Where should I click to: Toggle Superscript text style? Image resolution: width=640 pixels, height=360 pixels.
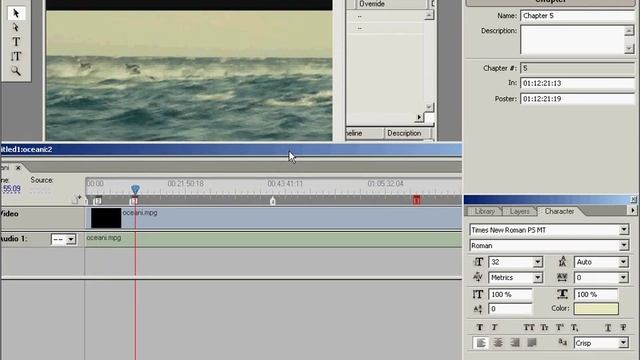click(x=560, y=327)
